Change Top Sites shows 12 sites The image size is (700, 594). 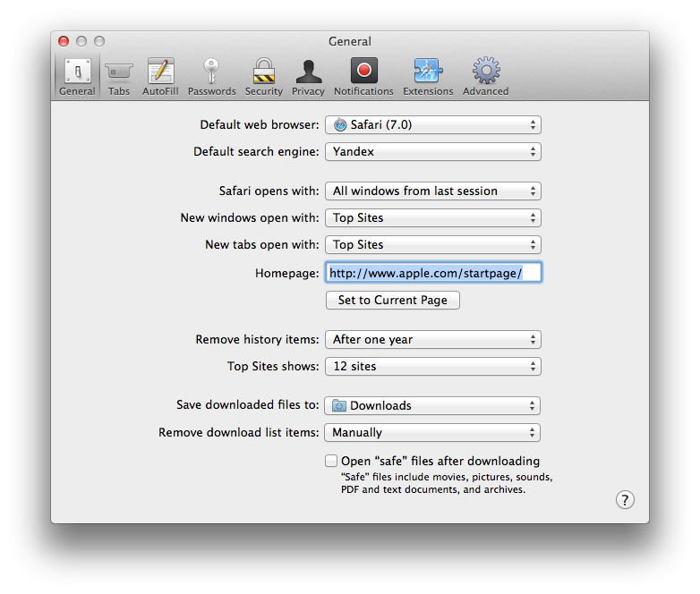433,367
